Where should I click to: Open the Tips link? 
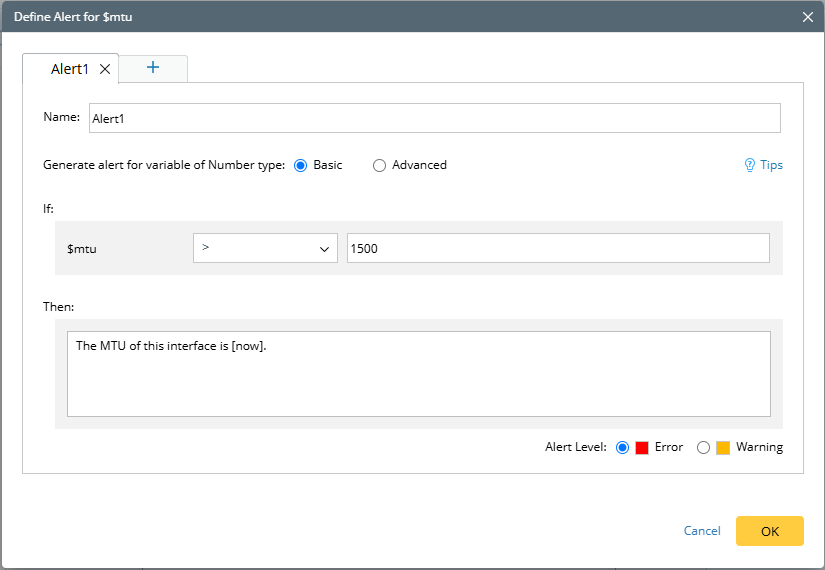771,165
